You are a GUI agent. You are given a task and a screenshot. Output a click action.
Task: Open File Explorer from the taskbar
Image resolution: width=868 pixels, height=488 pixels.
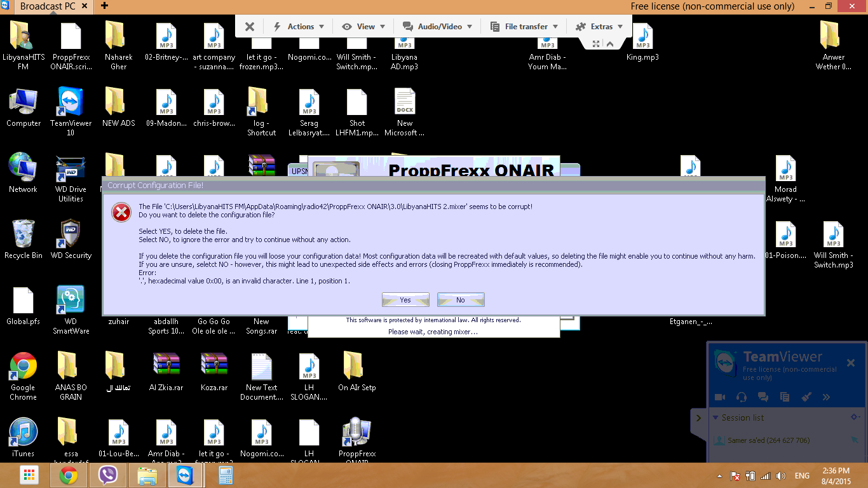[x=147, y=475]
